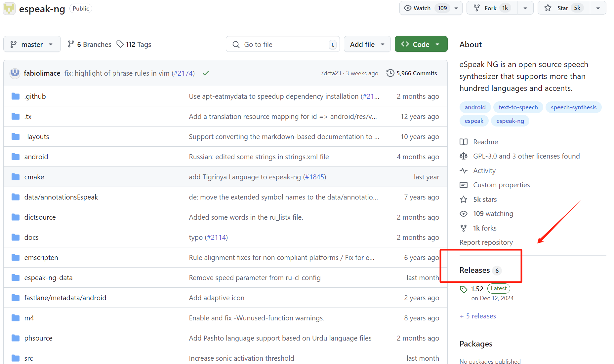Click the docs folder icon
The image size is (614, 364).
tap(16, 237)
